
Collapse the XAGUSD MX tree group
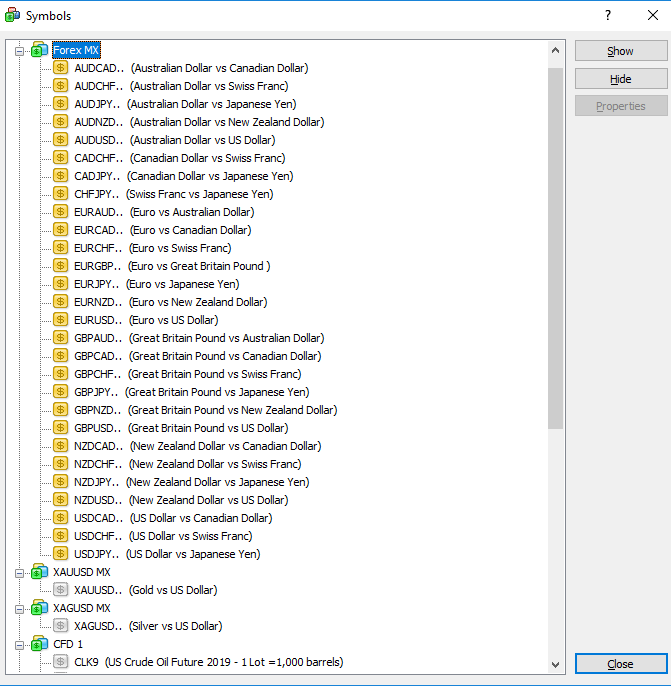[19, 608]
